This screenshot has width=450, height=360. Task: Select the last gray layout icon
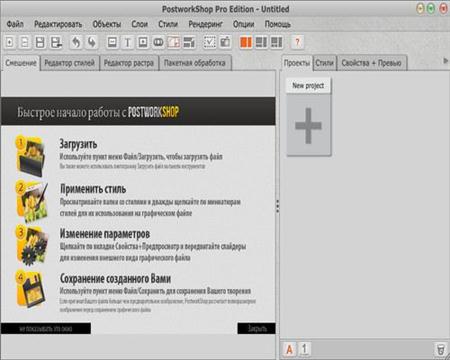point(277,42)
